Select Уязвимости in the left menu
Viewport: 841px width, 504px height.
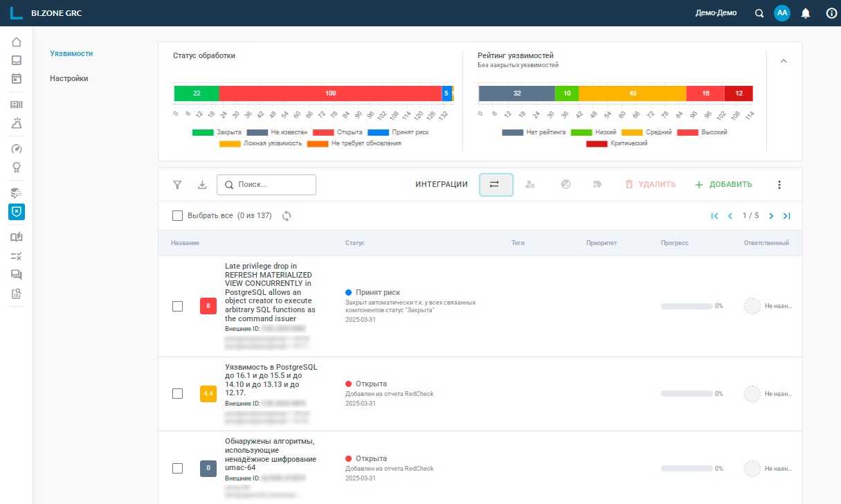[71, 53]
